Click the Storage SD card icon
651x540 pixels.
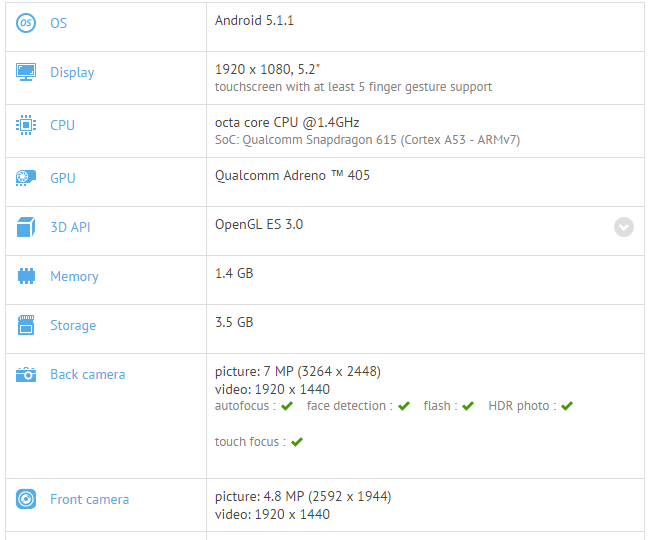[x=26, y=325]
